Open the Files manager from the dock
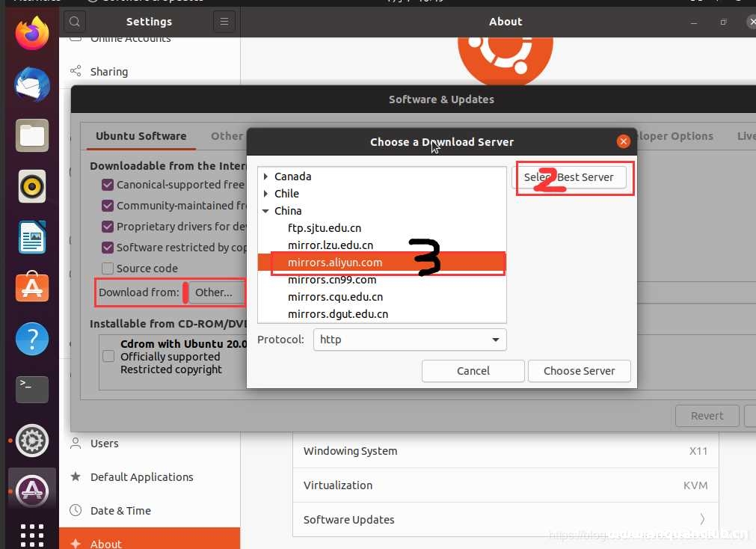The width and height of the screenshot is (756, 549). 31,135
